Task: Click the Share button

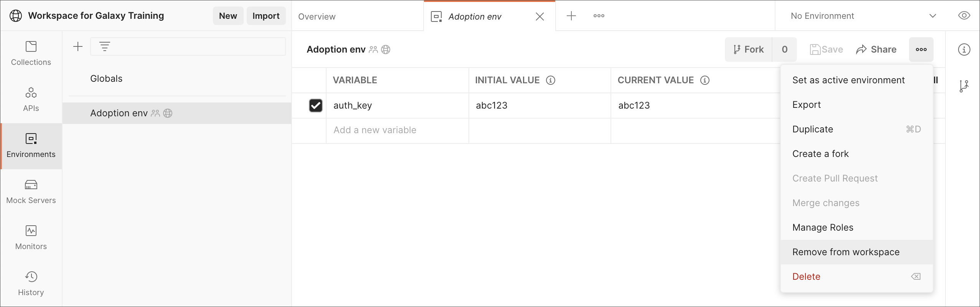Action: tap(876, 50)
